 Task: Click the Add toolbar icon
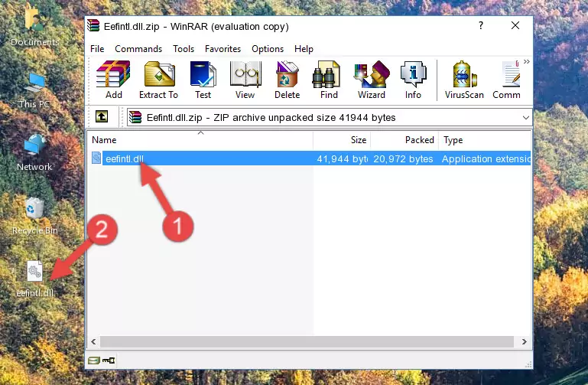coord(113,80)
